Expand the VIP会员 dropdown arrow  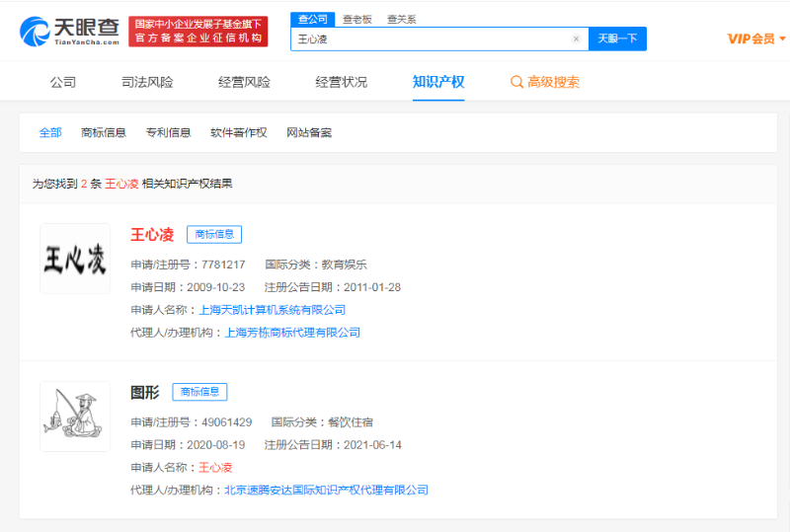(x=782, y=38)
